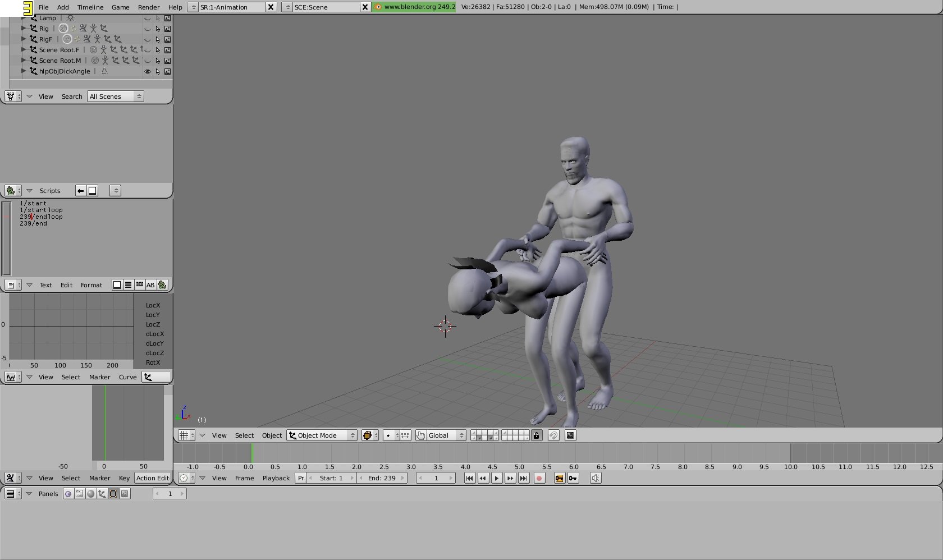Toggle the Pr preview range button

(x=301, y=478)
